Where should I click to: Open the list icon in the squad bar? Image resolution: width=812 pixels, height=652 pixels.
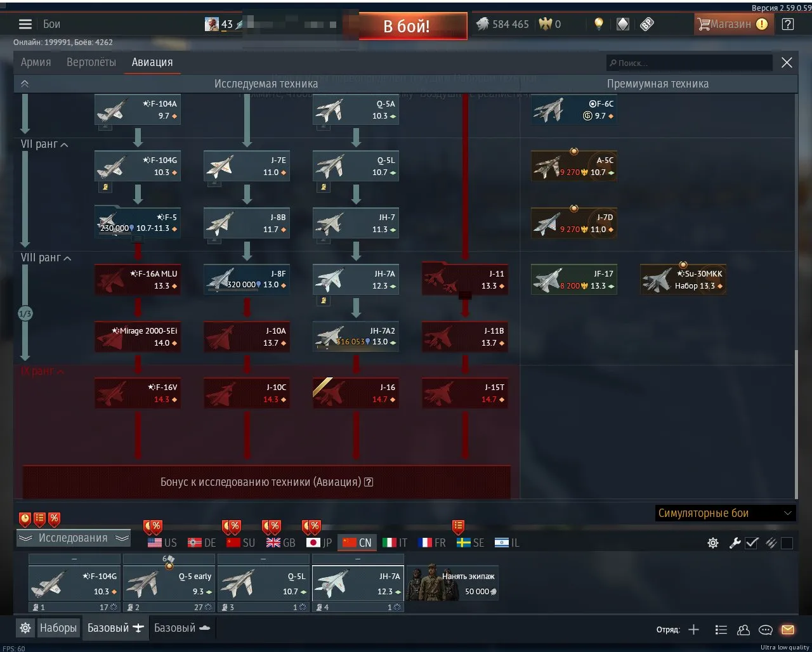click(x=721, y=630)
